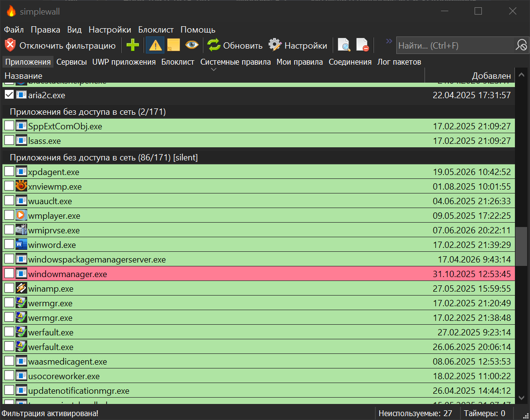Open the Помощь menu
The image size is (530, 420).
pyautogui.click(x=198, y=29)
